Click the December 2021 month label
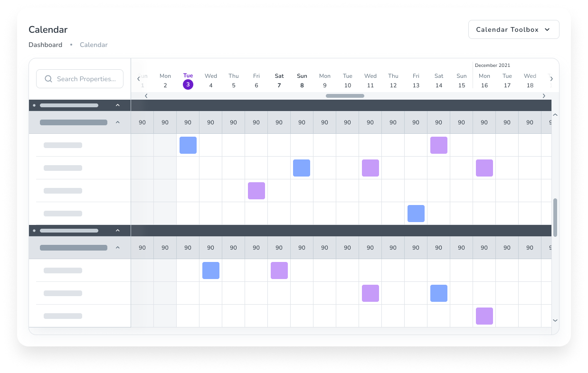This screenshot has width=588, height=373. [x=493, y=65]
